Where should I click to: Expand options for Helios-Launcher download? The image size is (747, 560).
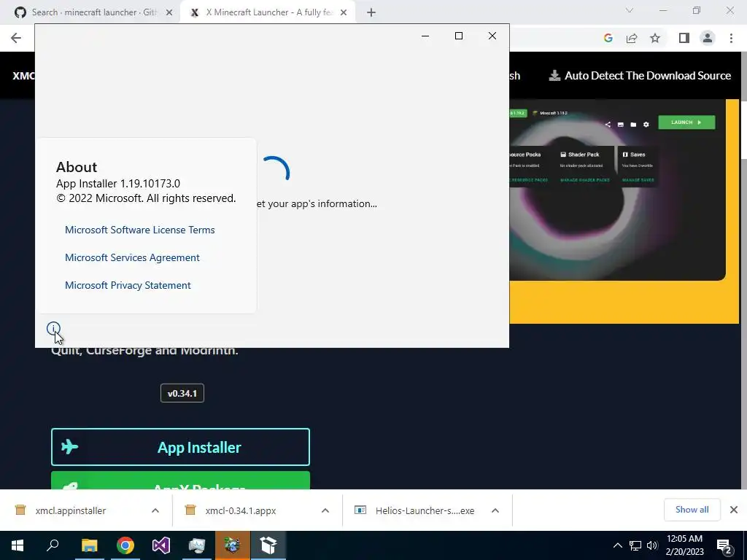pos(495,510)
